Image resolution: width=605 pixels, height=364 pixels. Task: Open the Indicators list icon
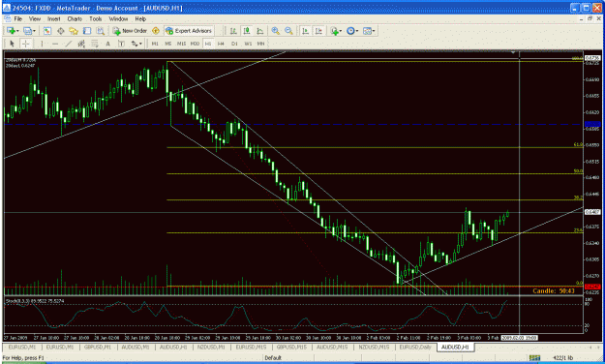point(334,31)
